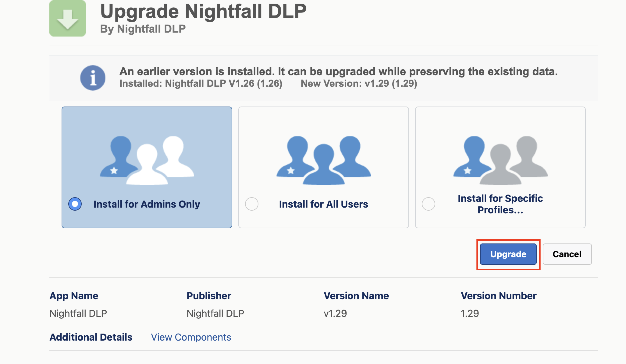Open the View Components link
Screen dimensions: 626x364
pos(191,337)
